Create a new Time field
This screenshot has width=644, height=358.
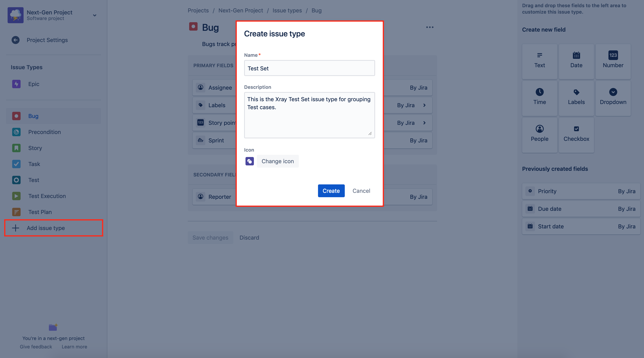pyautogui.click(x=540, y=98)
